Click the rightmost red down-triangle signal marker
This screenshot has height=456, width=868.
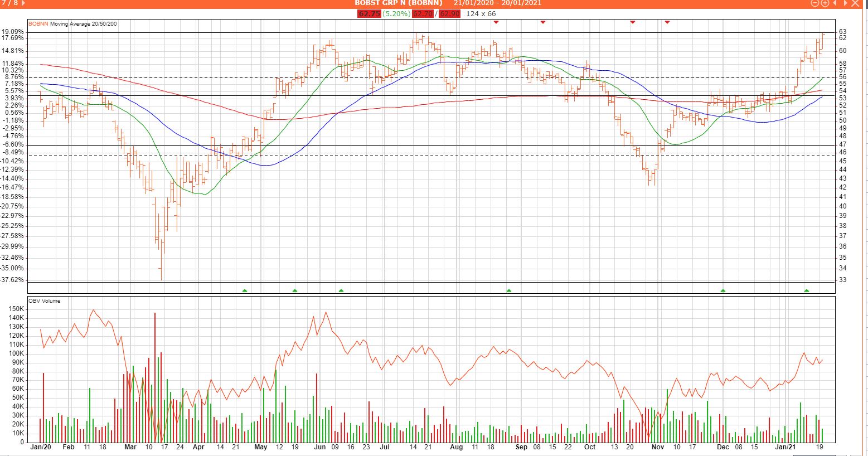(667, 22)
